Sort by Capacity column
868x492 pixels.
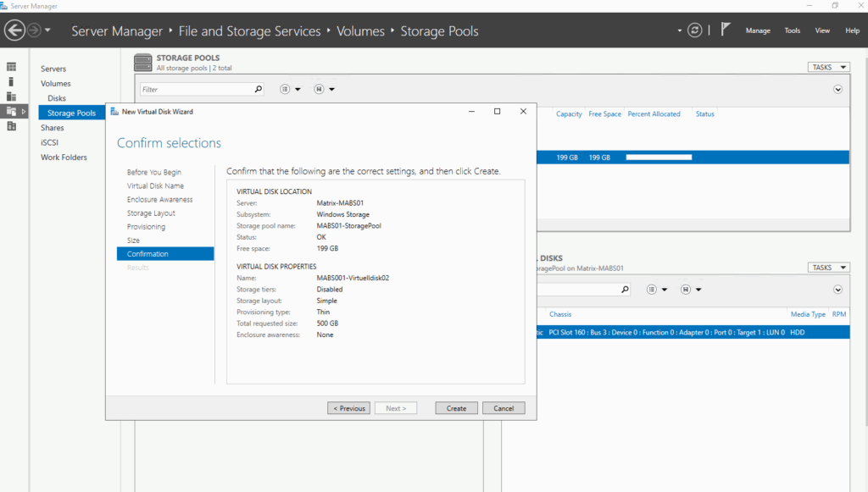569,113
